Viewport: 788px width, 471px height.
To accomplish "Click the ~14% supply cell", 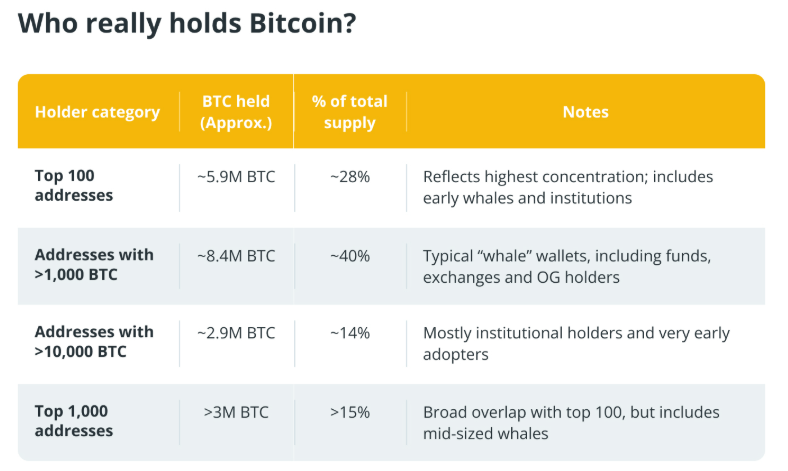I will [x=349, y=332].
